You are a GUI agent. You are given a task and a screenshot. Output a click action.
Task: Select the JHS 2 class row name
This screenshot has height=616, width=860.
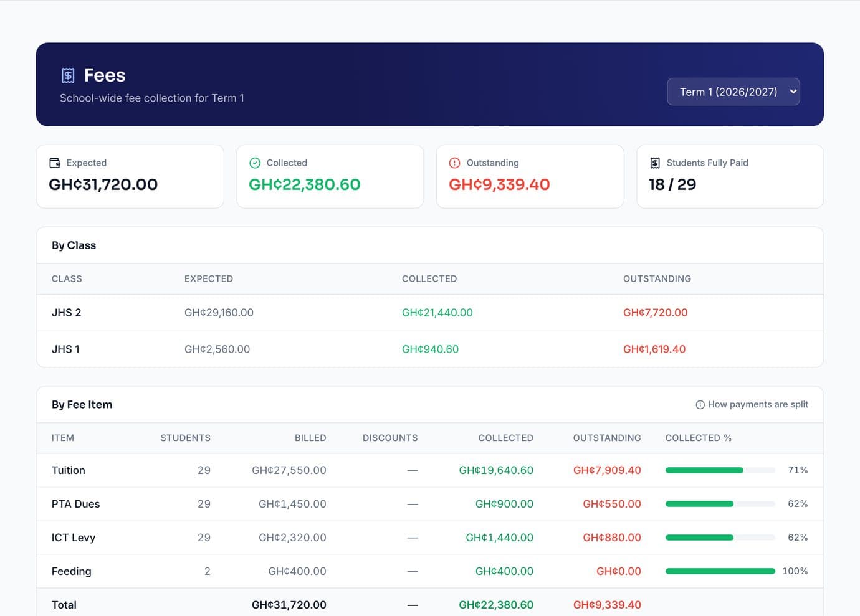67,313
